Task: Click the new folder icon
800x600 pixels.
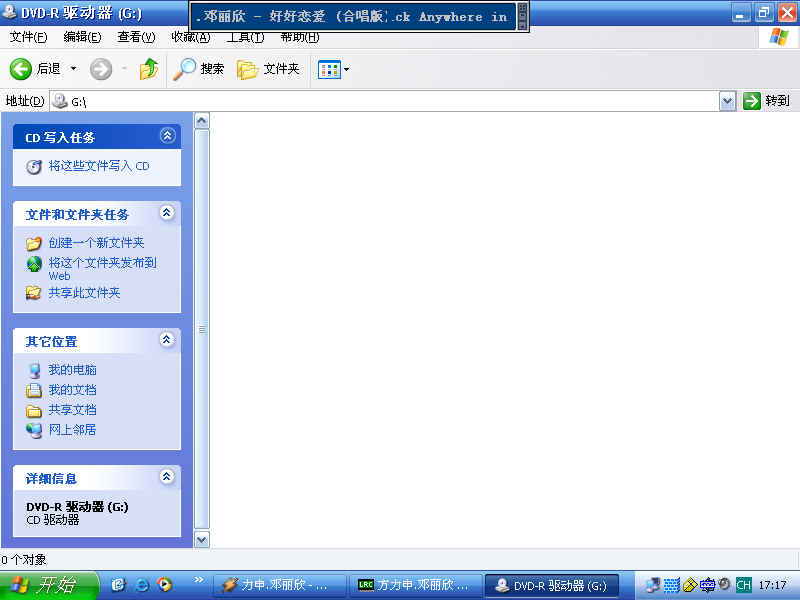Action: click(34, 243)
